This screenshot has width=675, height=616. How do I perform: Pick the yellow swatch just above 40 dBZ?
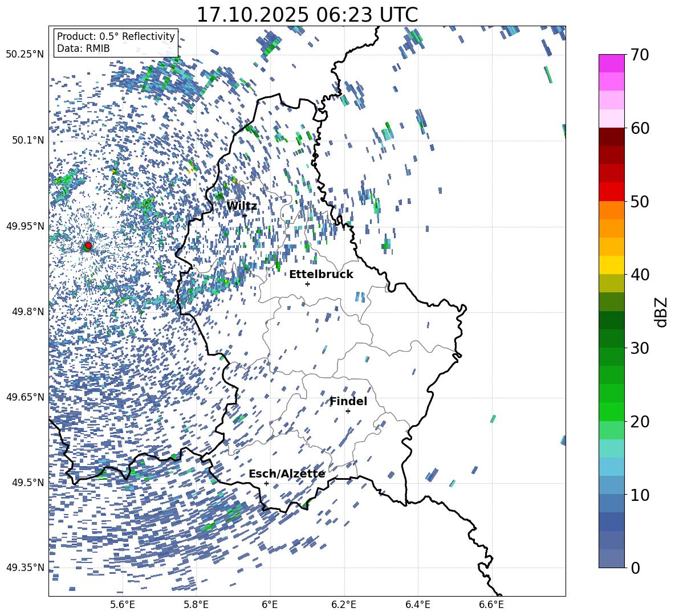click(x=611, y=265)
